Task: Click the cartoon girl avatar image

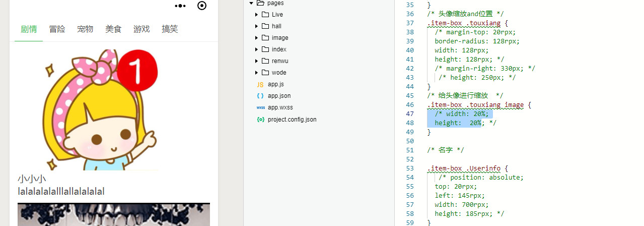Action: click(101, 110)
